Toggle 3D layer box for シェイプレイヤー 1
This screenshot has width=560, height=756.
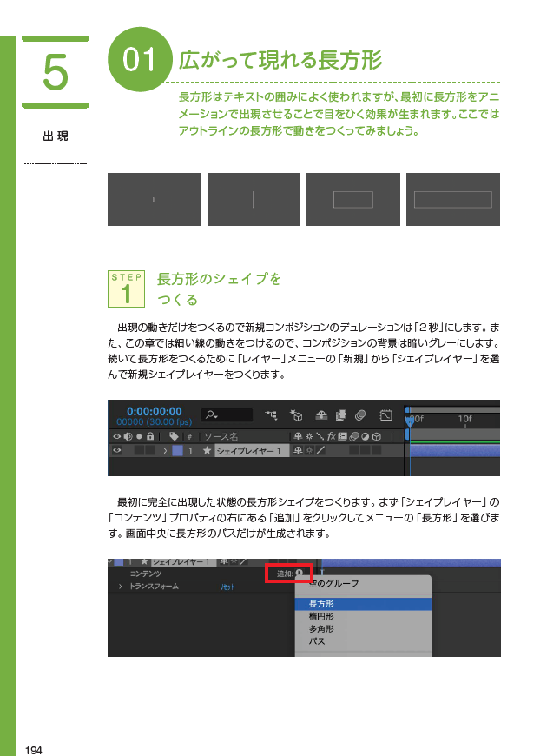(377, 450)
